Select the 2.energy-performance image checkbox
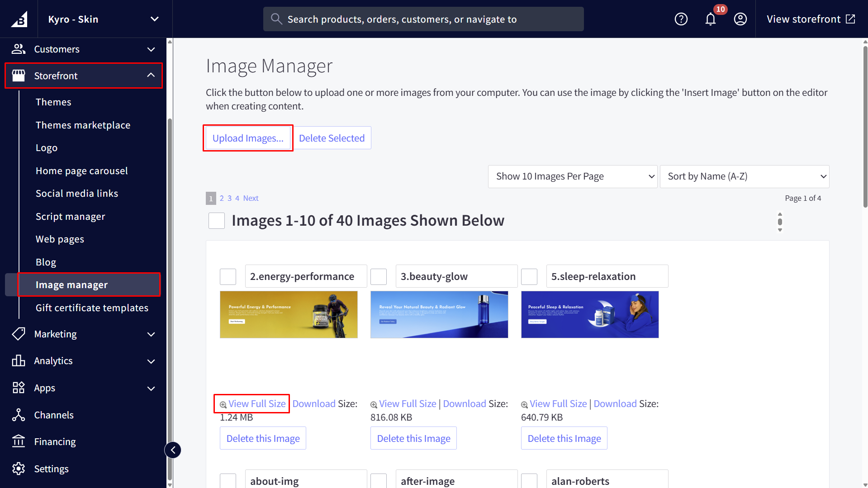The width and height of the screenshot is (868, 488). [x=228, y=276]
